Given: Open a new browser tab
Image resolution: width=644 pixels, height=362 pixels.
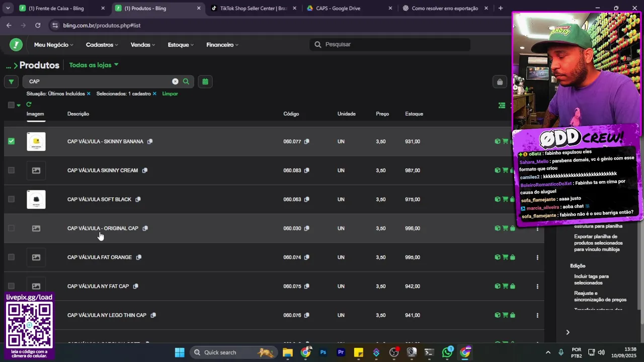Looking at the screenshot, I should pos(500,8).
